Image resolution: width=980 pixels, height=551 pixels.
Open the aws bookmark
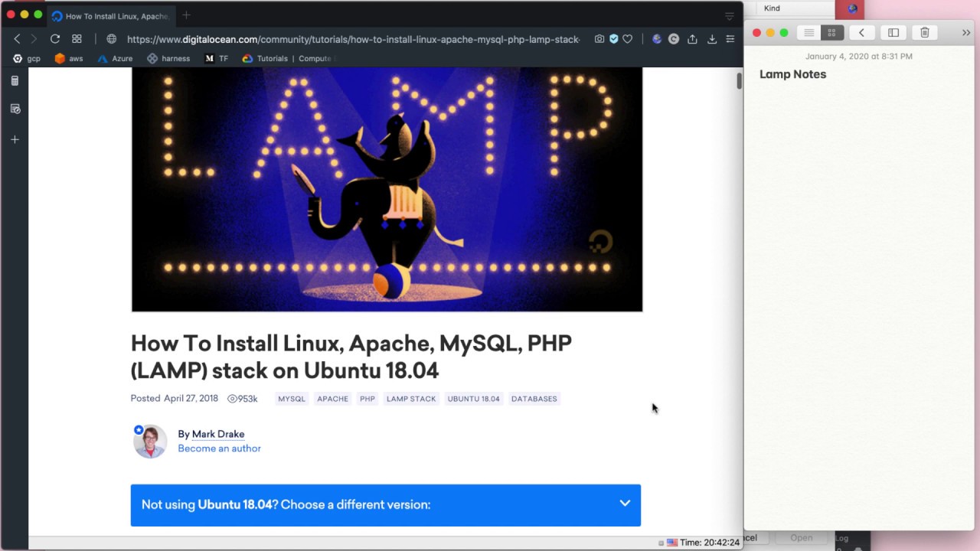[x=69, y=58]
